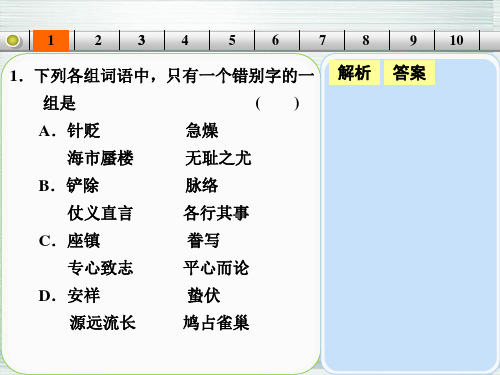This screenshot has height=375, width=500.
Task: Click the phrase 鸠占雀巢
Action: tap(216, 323)
